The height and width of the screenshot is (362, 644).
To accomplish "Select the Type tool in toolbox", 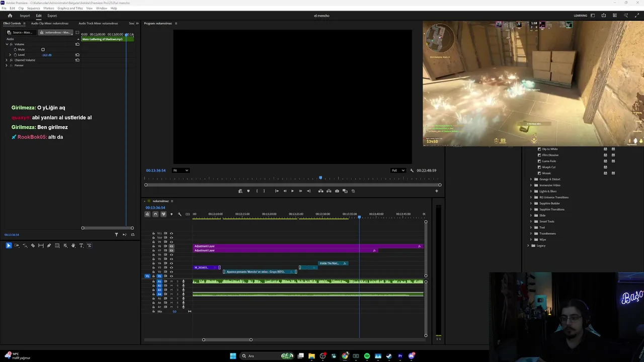I will [x=81, y=245].
